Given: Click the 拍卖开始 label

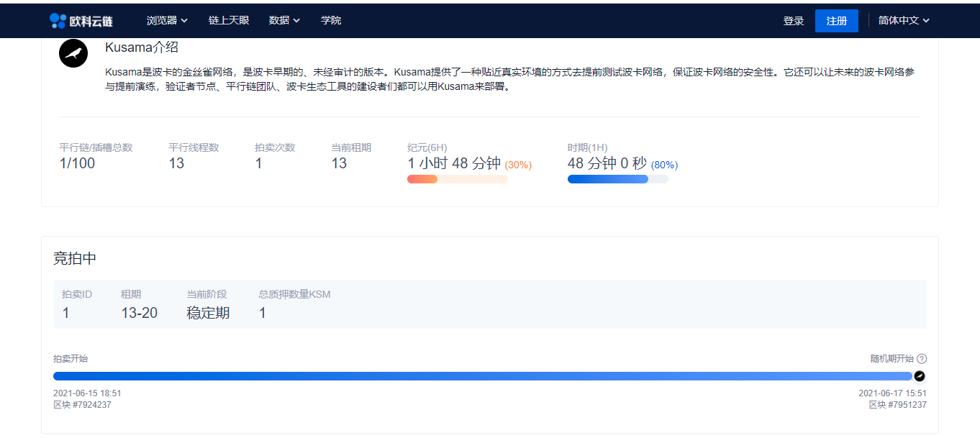Looking at the screenshot, I should 71,359.
